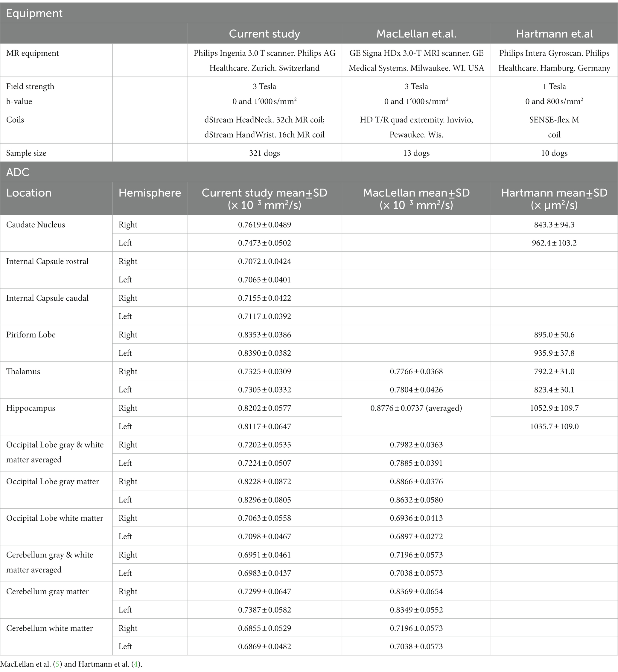
Task: Select the Cerebellum white matter label
Action: tap(49, 628)
